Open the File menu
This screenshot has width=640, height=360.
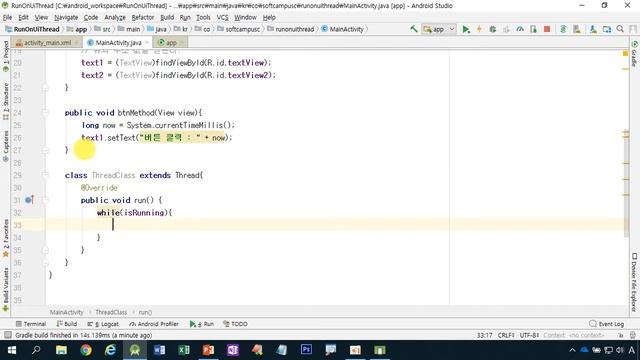point(7,18)
